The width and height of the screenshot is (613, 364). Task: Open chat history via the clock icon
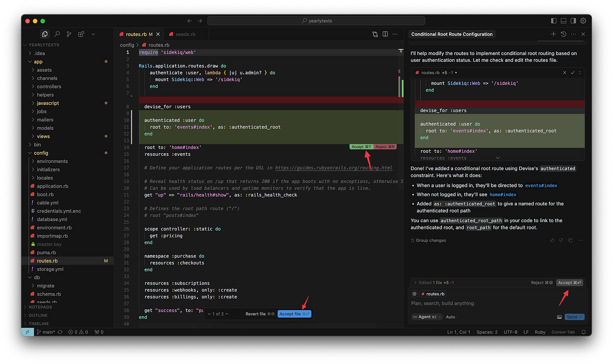[563, 34]
